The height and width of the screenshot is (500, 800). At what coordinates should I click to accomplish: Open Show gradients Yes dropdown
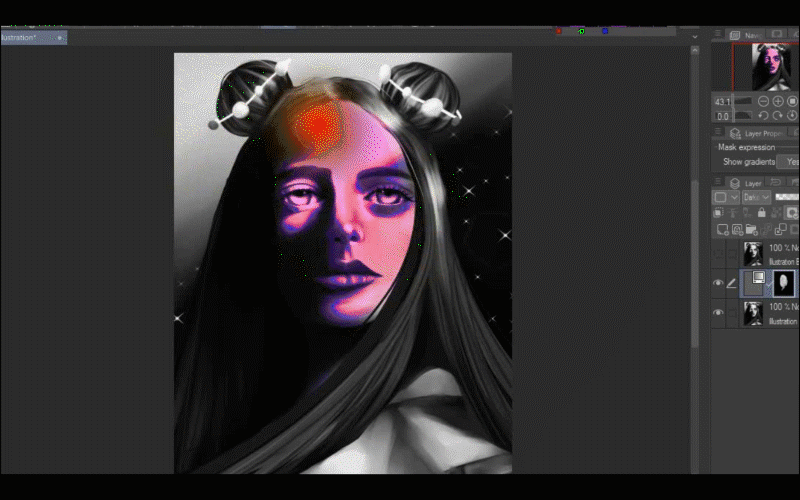pyautogui.click(x=788, y=162)
